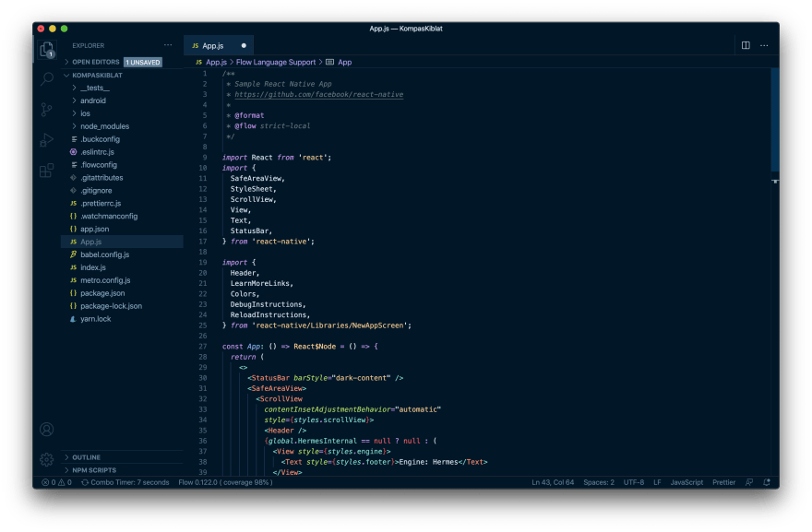This screenshot has height=532, width=812.
Task: Open the Explorer view in activity bar
Action: [x=47, y=50]
